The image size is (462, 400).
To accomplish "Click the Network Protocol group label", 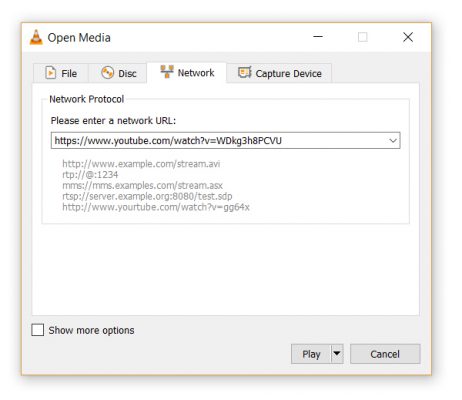I will click(87, 99).
